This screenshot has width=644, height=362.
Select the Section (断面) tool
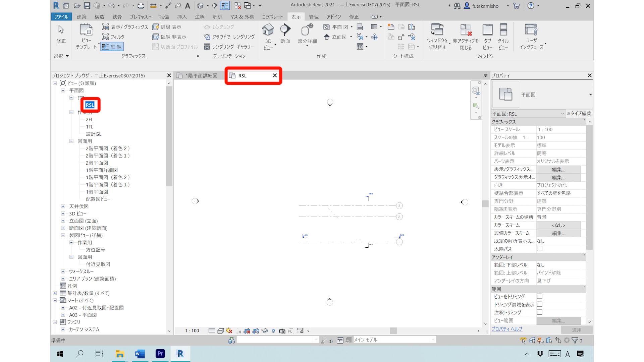(285, 30)
